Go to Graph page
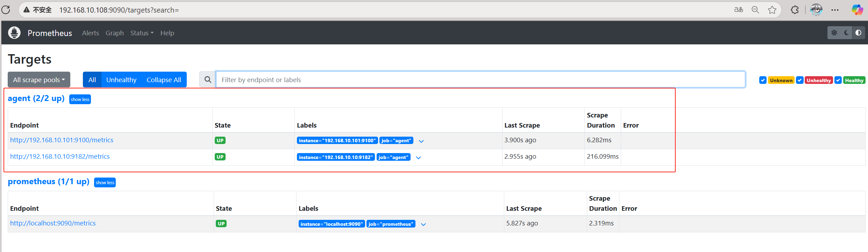 click(x=115, y=33)
